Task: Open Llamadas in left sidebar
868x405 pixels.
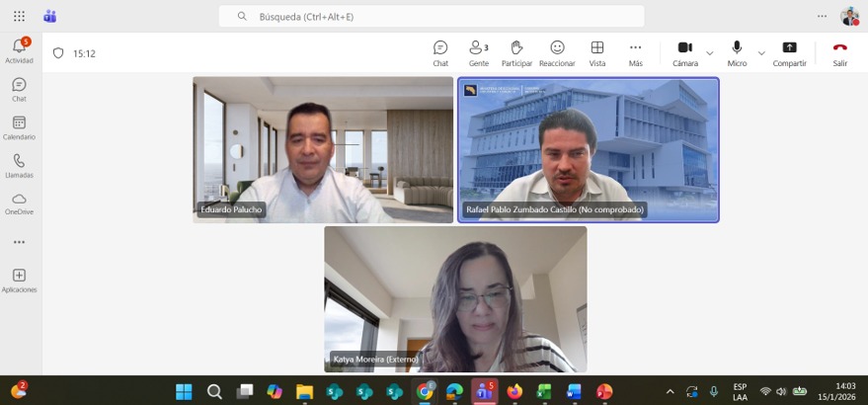Action: tap(20, 166)
